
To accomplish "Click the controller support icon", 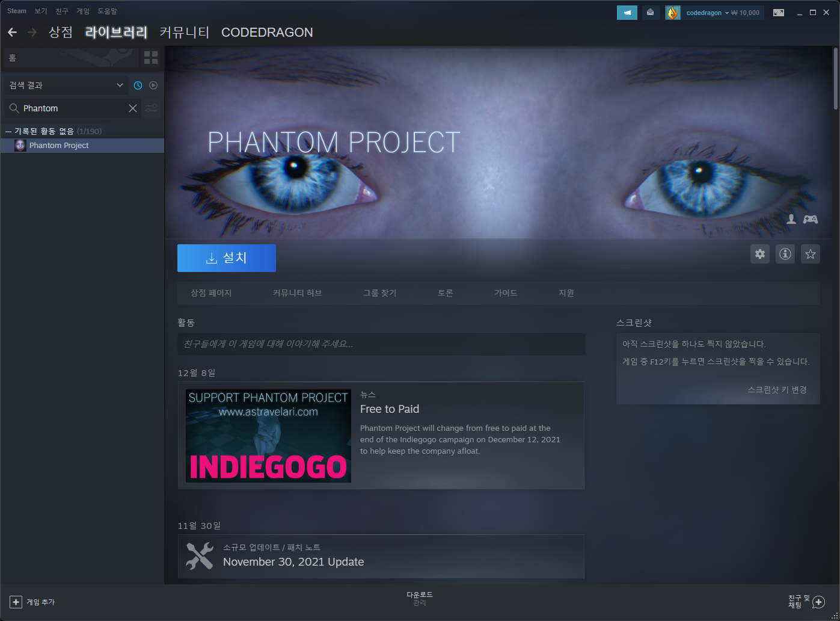I will click(x=811, y=219).
